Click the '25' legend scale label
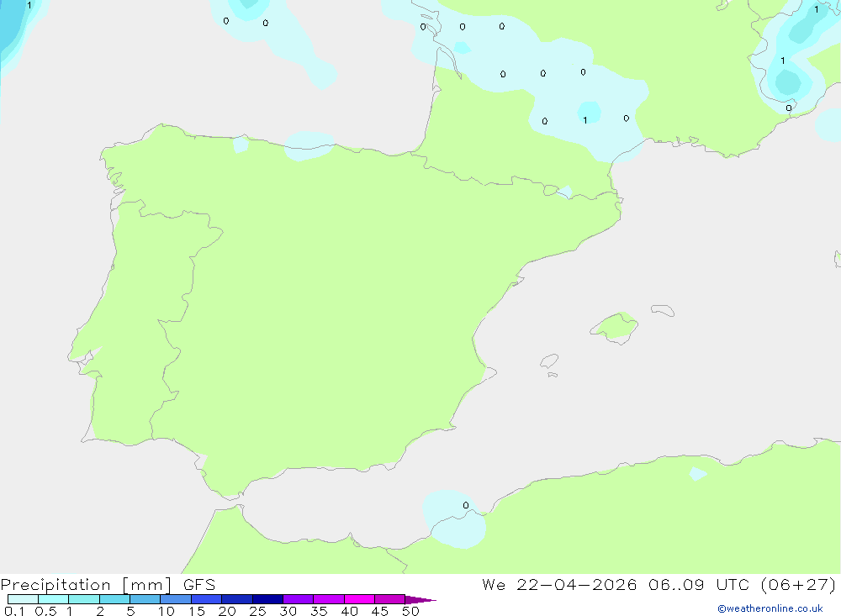The image size is (841, 616). click(257, 611)
